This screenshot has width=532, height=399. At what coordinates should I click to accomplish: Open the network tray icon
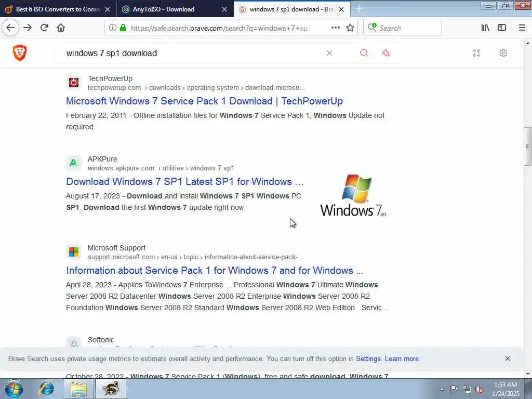coord(467,389)
